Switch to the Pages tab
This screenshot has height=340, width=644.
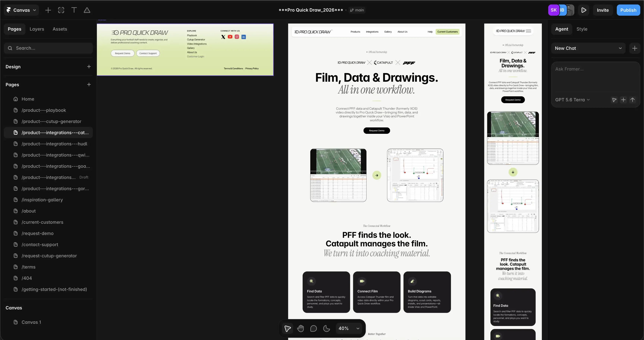(x=15, y=29)
